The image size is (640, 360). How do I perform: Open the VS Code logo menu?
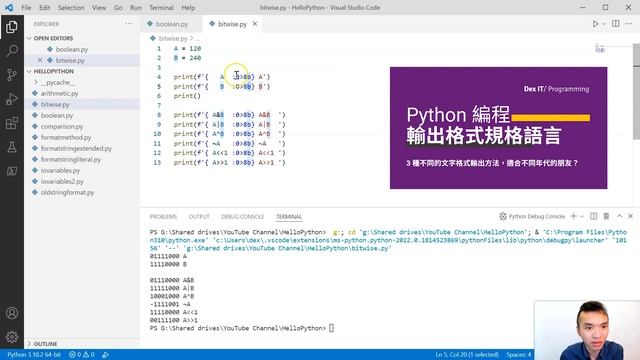tap(9, 7)
